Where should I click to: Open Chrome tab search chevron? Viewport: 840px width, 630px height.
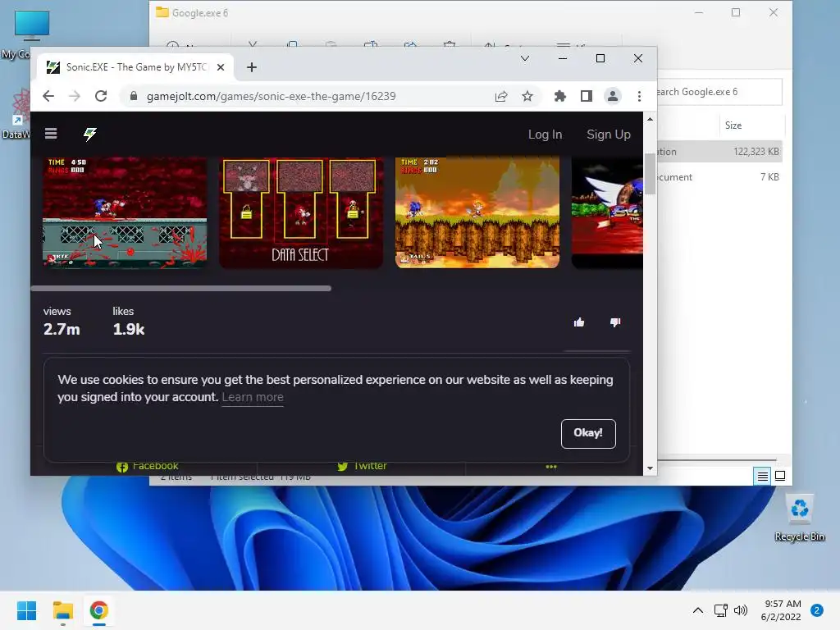(x=524, y=58)
